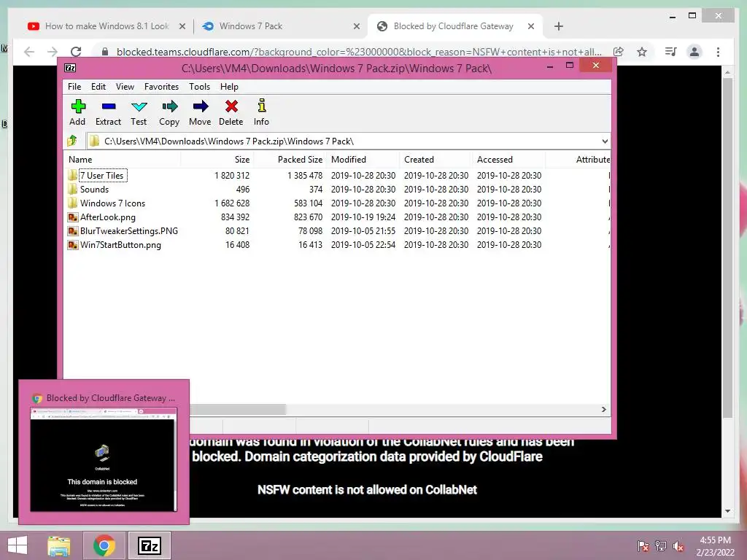Click the Test archive icon

(x=139, y=106)
